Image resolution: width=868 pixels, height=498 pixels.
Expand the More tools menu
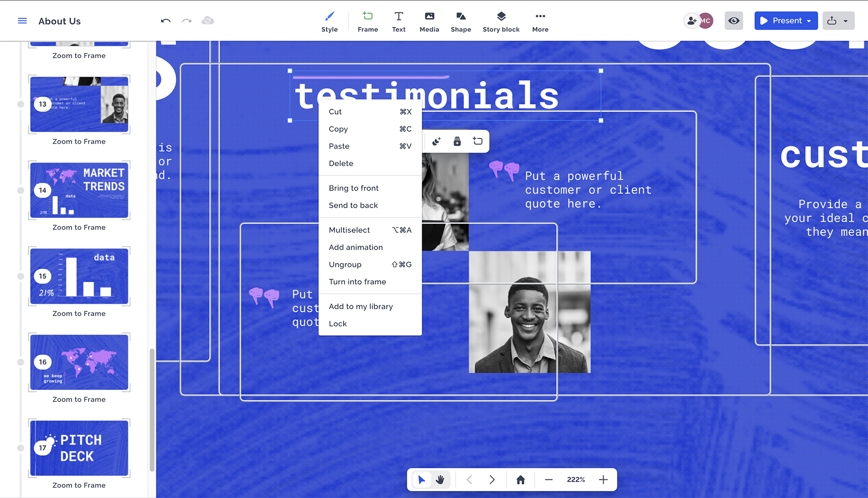pos(540,21)
